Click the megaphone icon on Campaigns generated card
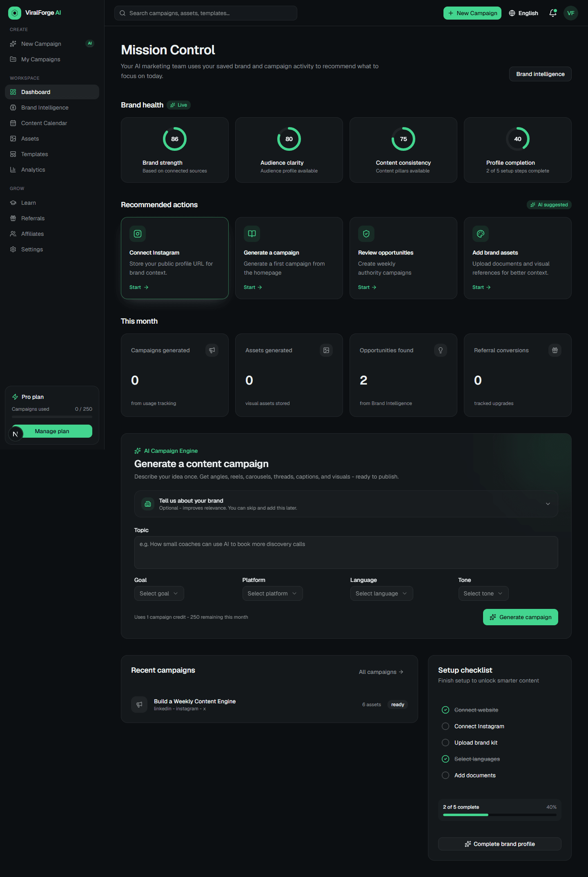Viewport: 588px width, 877px height. (212, 350)
